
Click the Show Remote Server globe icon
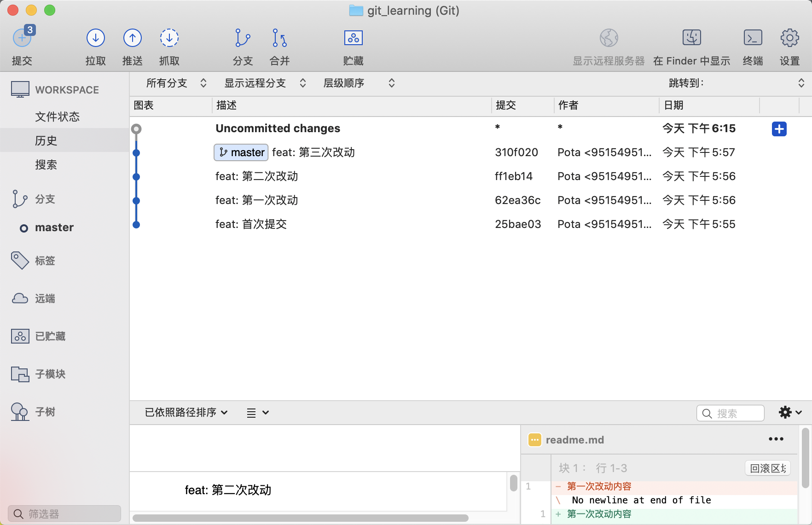click(609, 38)
